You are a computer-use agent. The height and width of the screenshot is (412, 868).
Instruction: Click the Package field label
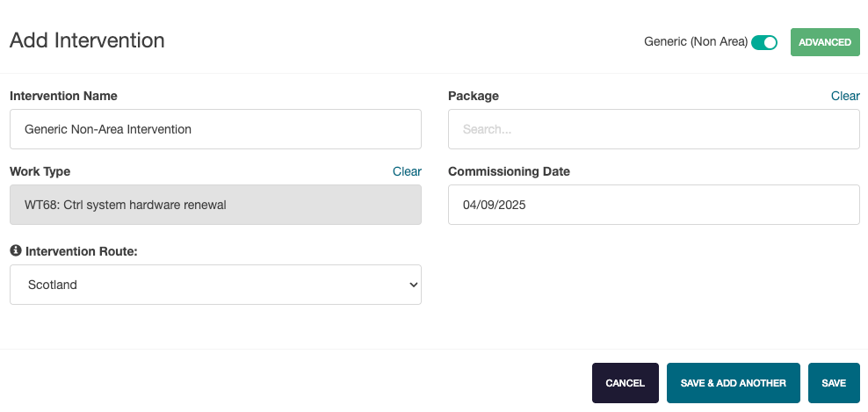click(473, 96)
